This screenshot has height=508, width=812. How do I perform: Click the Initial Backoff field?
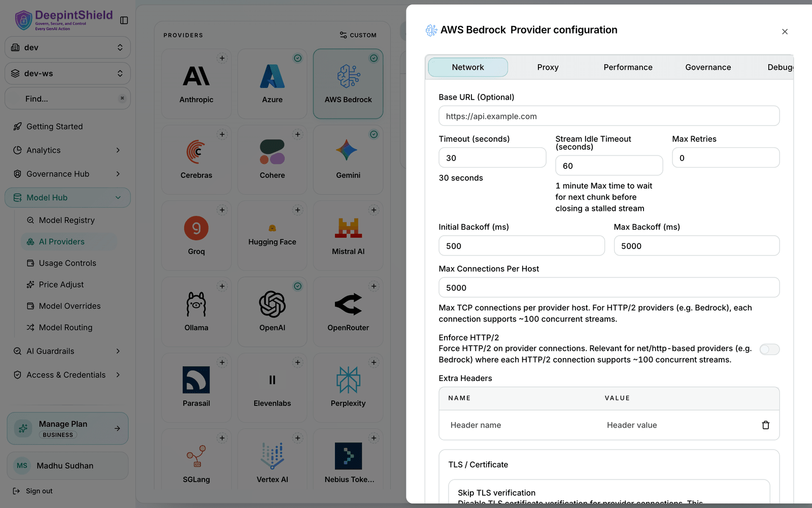click(522, 245)
